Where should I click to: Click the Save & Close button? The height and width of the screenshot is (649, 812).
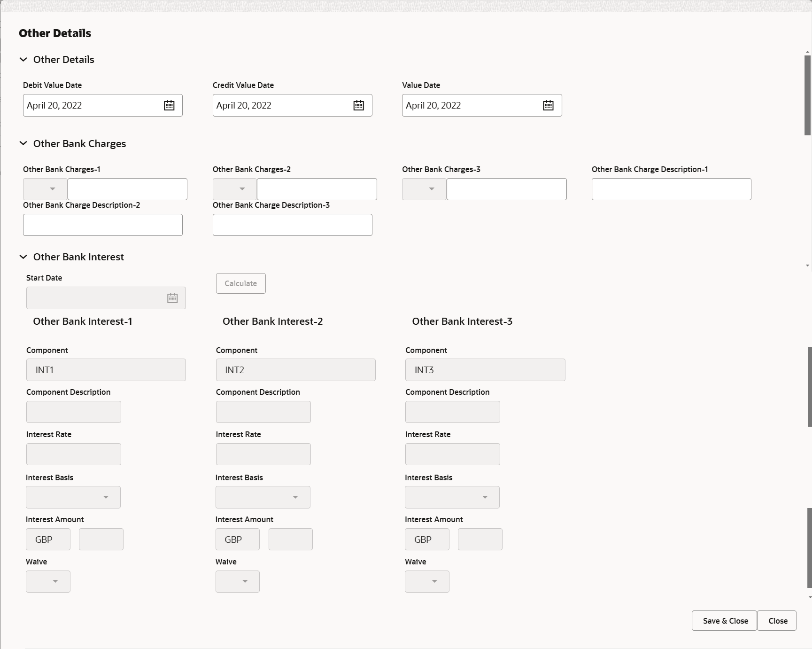coord(725,621)
